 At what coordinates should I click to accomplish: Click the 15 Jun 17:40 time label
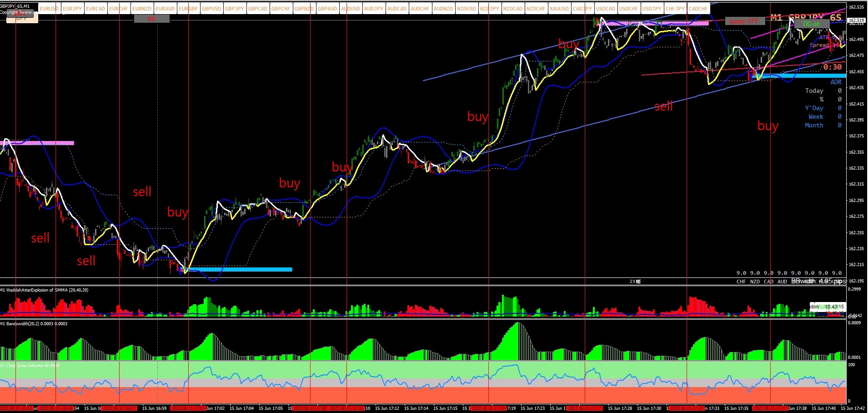(823, 408)
